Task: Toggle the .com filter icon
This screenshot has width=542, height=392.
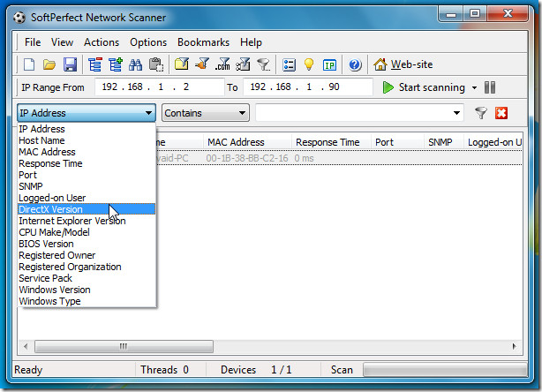Action: pos(222,64)
